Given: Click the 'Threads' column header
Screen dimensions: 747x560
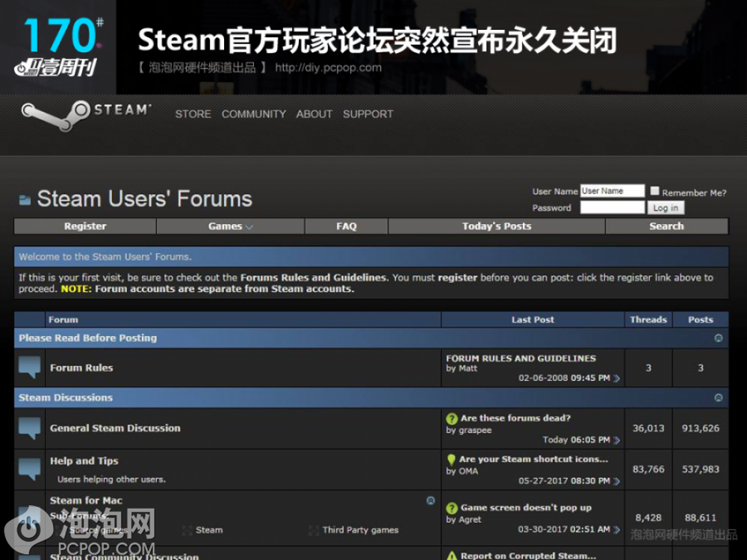Looking at the screenshot, I should (x=648, y=320).
